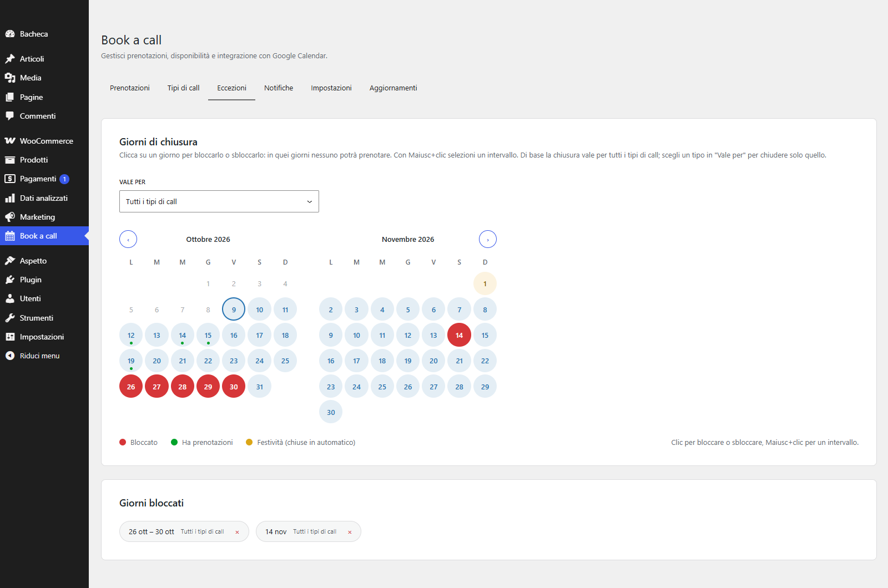The image size is (888, 588).
Task: Open the Tipi di call tab
Action: tap(184, 88)
